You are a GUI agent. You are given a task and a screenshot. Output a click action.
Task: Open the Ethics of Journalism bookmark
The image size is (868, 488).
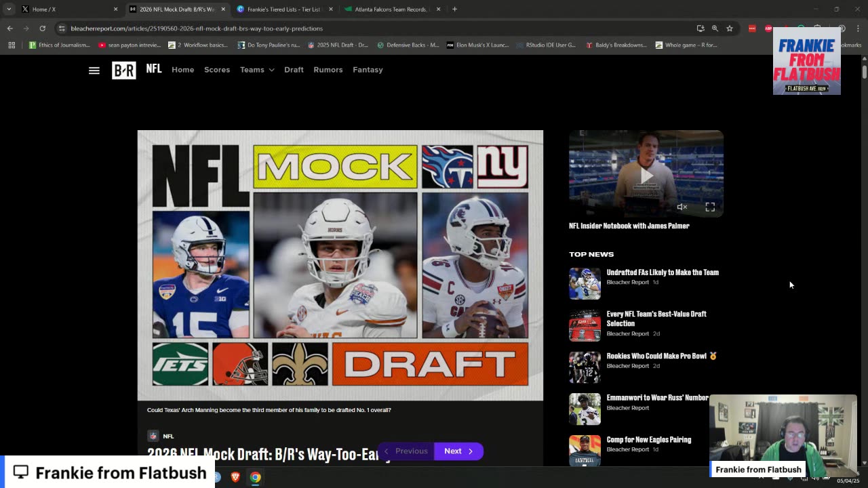pyautogui.click(x=59, y=45)
